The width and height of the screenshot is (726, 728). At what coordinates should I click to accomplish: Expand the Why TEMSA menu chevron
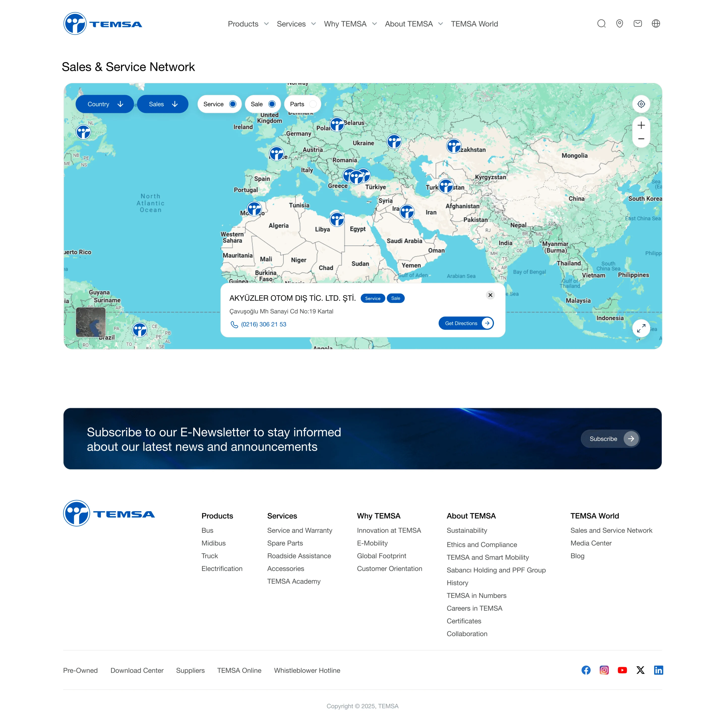[x=375, y=24]
